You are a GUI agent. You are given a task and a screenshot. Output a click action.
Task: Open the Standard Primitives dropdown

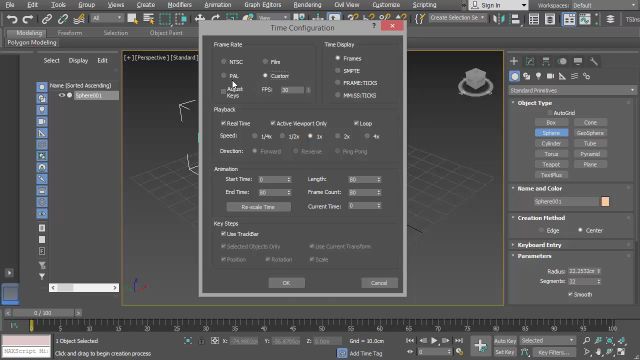[x=572, y=90]
